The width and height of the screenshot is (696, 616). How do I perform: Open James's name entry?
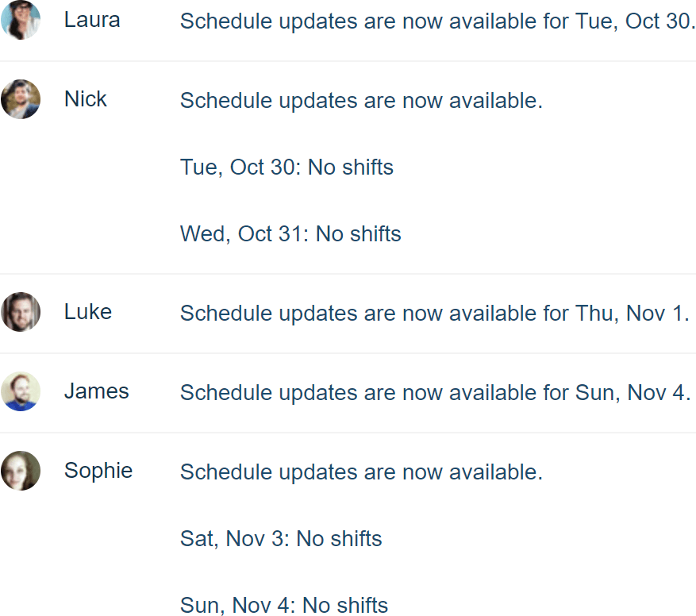97,391
